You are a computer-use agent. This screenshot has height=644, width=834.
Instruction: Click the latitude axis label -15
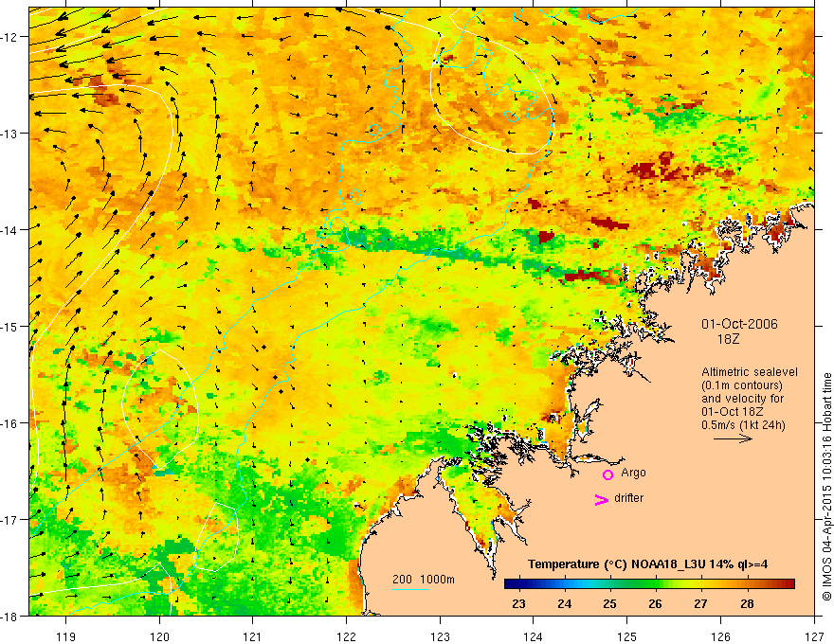(9, 327)
